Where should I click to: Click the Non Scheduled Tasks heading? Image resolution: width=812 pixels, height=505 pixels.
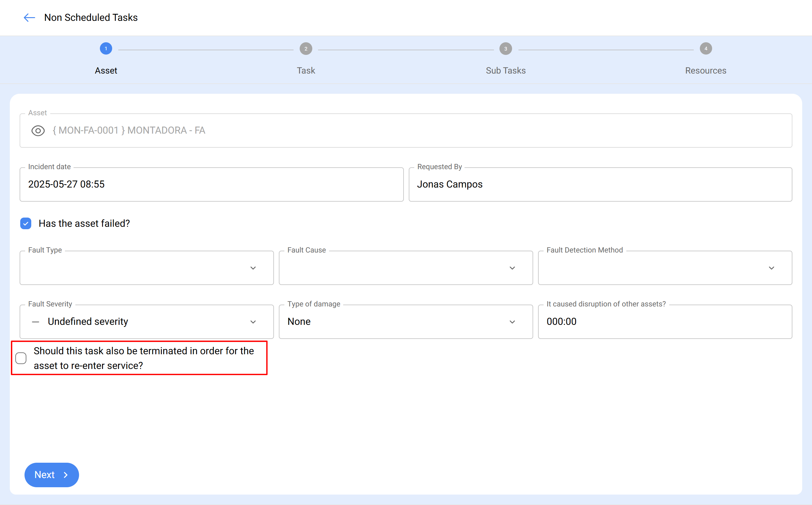click(91, 17)
